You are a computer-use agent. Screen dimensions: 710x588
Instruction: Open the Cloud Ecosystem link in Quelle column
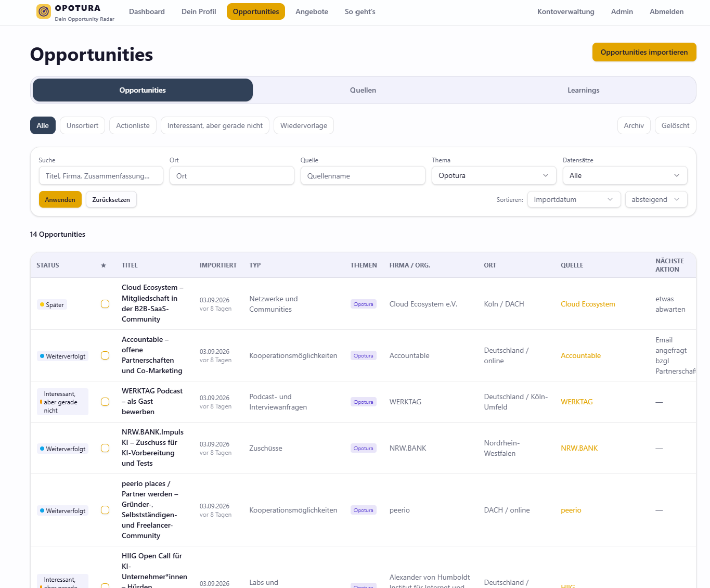coord(588,304)
